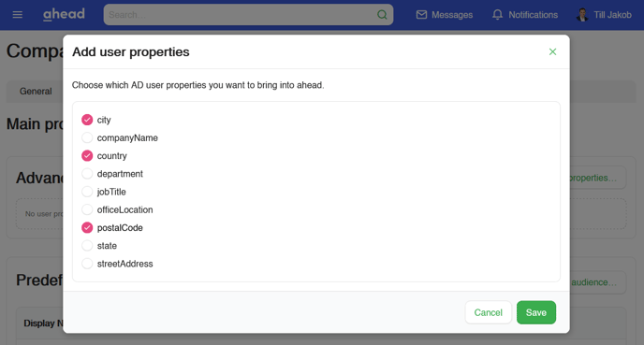Check the companyName property
The width and height of the screenshot is (644, 345).
coord(87,137)
